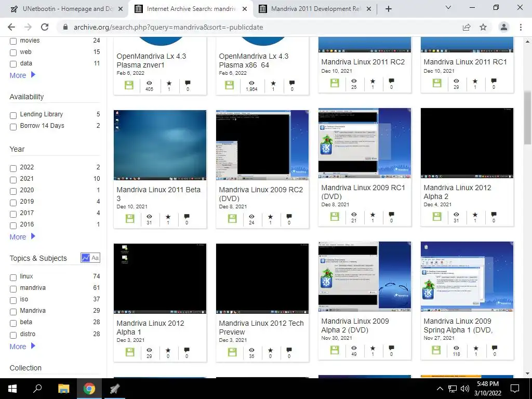This screenshot has height=399, width=532.
Task: Open UNetbootin app in taskbar
Action: pyautogui.click(x=115, y=389)
